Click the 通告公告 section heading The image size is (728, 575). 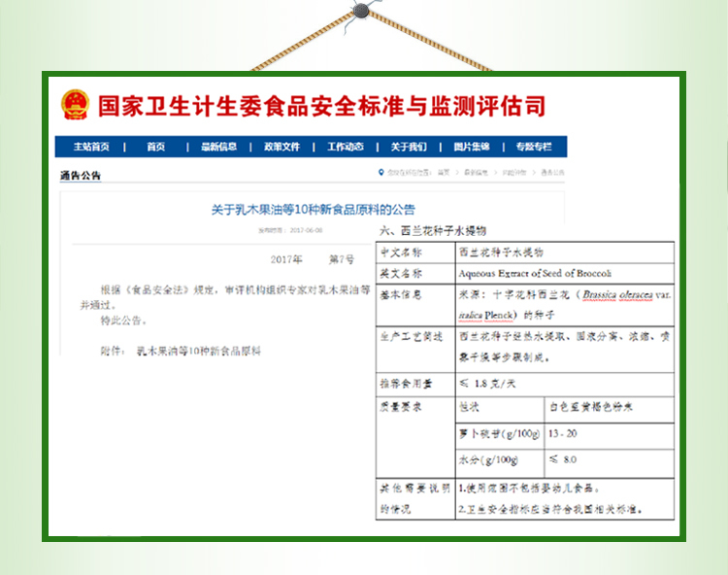(x=81, y=176)
